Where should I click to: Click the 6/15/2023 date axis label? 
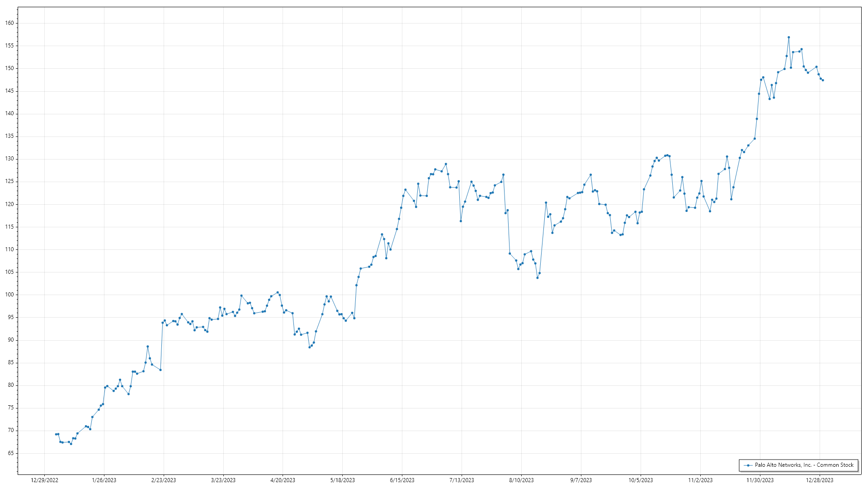point(402,480)
